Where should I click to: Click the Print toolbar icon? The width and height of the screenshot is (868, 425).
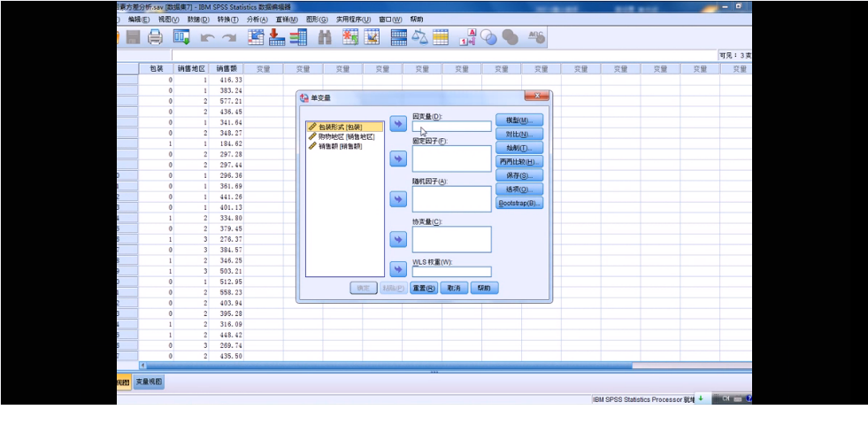156,37
